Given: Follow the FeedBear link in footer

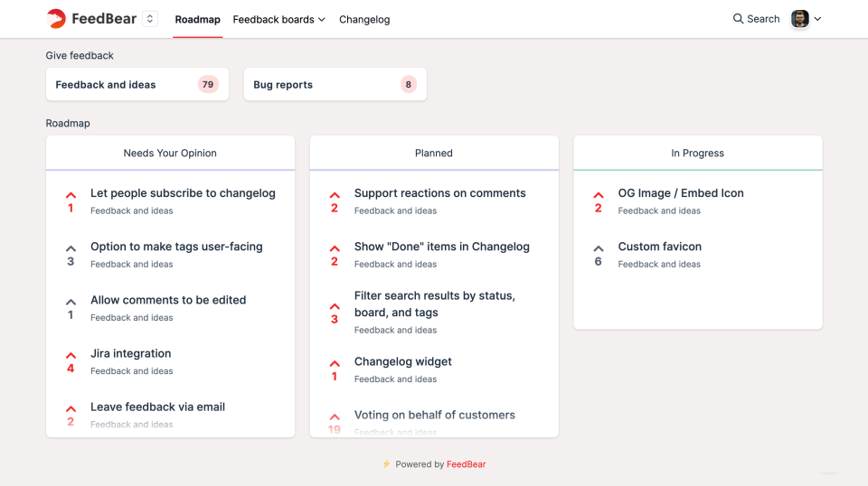Looking at the screenshot, I should tap(466, 464).
